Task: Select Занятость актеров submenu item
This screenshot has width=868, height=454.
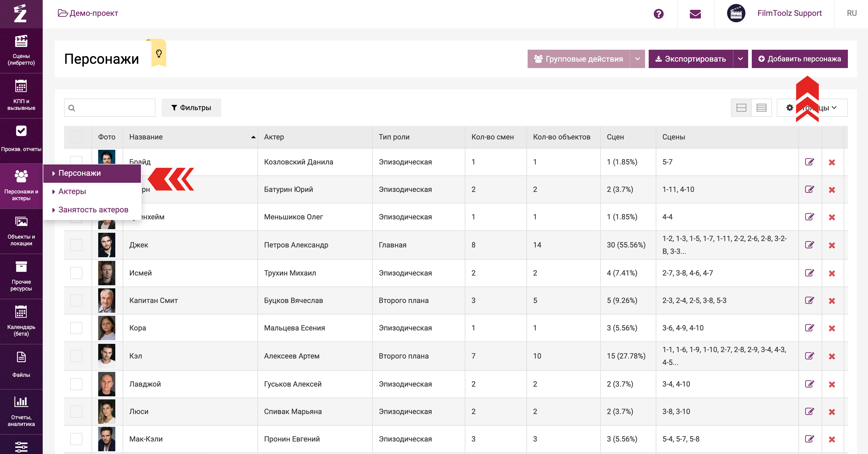Action: tap(93, 210)
